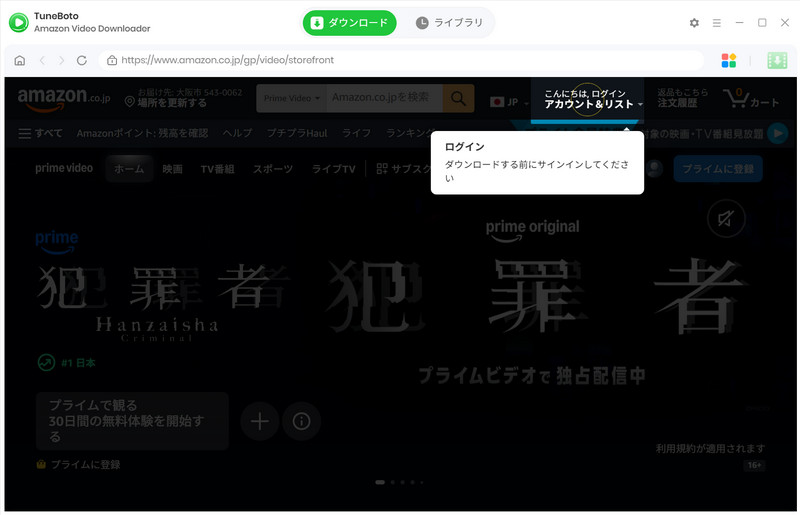800x515 pixels.
Task: Click the ログイン popup heading
Action: tap(464, 147)
